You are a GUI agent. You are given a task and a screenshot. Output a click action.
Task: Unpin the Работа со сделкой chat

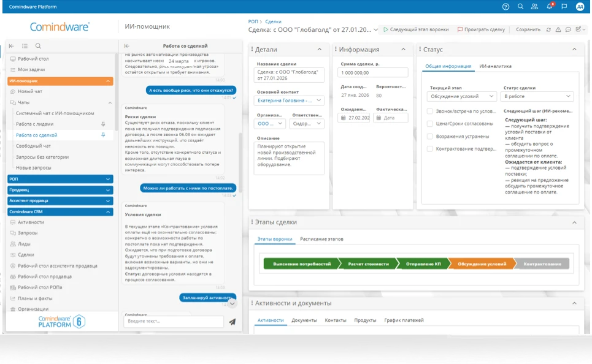coord(102,135)
